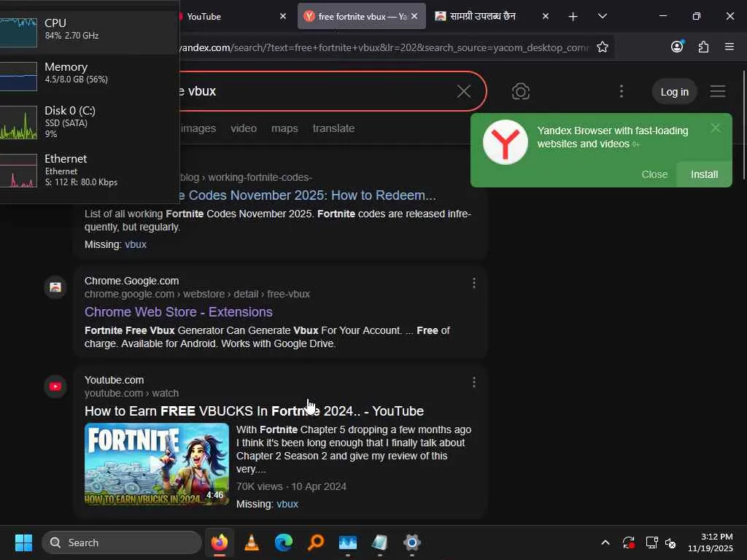Open the Codes November 2025 result link
The height and width of the screenshot is (560, 747).
[x=308, y=195]
